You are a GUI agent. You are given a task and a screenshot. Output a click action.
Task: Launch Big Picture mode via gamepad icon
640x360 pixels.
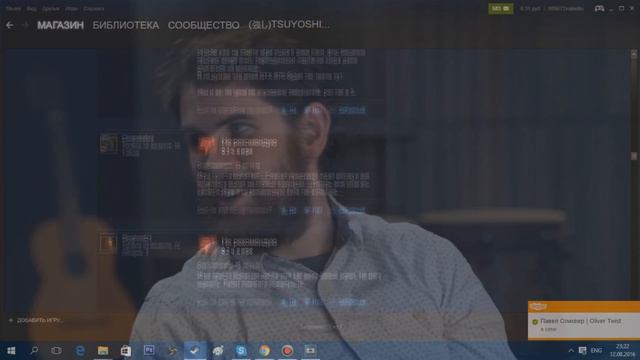pos(599,9)
